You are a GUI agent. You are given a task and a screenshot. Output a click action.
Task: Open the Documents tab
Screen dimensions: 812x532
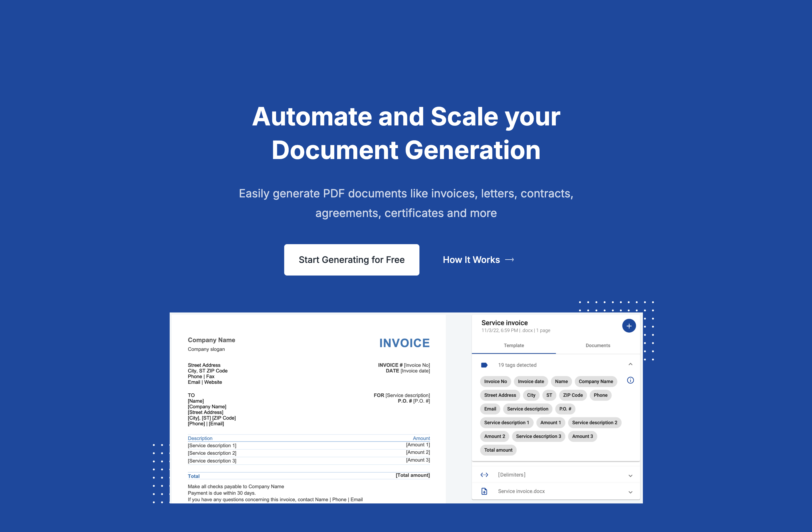pyautogui.click(x=598, y=345)
